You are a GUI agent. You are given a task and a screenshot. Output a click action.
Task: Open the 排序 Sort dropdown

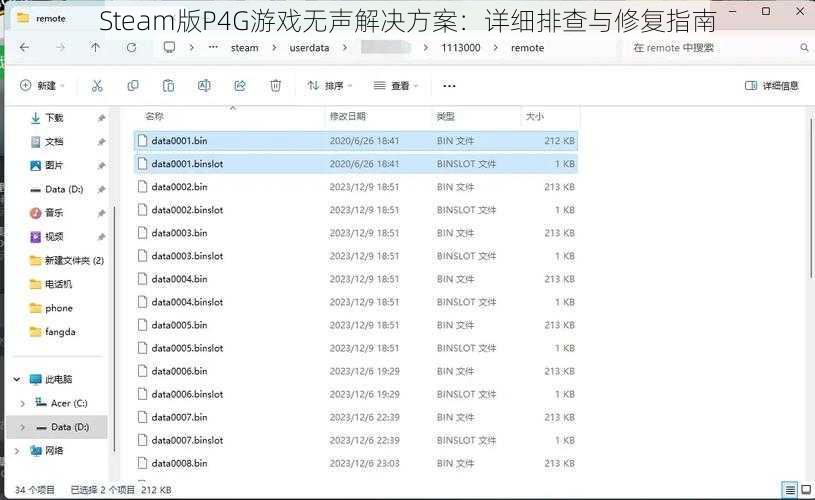coord(330,86)
